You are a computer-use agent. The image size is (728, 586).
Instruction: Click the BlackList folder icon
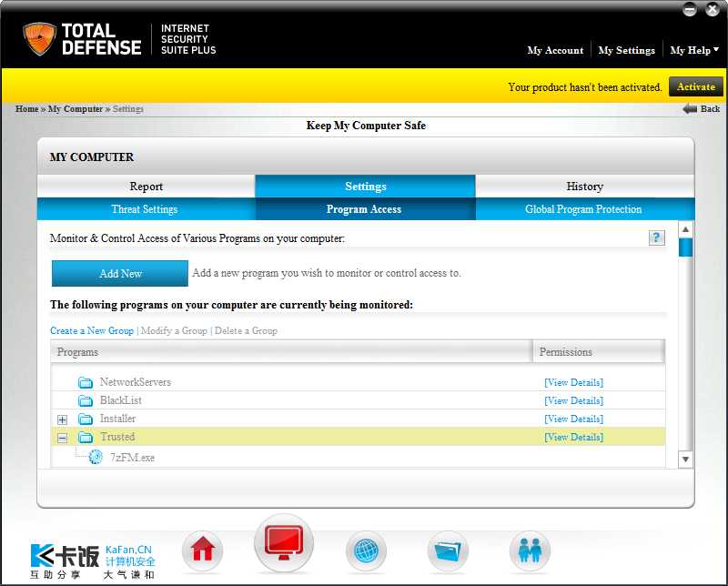pos(86,400)
